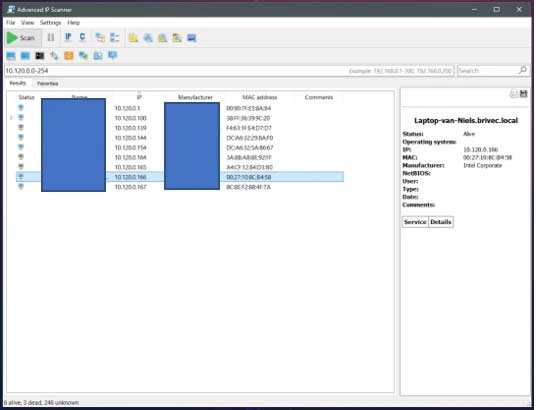The image size is (536, 410).
Task: Sort by the IP column header
Action: (139, 97)
